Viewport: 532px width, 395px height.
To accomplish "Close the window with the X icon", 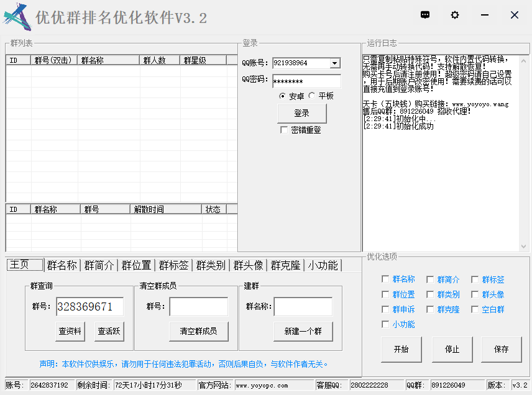I will [x=515, y=16].
